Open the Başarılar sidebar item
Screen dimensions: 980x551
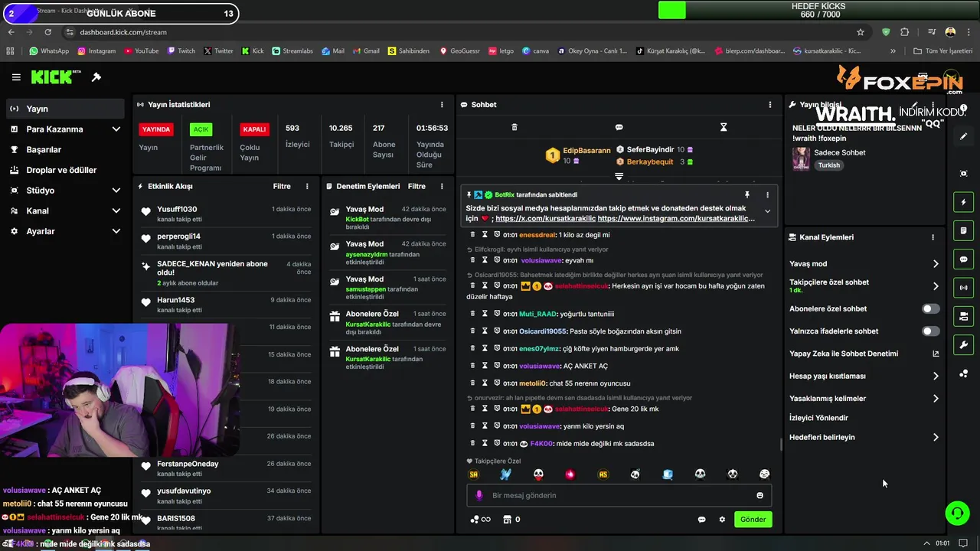pyautogui.click(x=64, y=150)
